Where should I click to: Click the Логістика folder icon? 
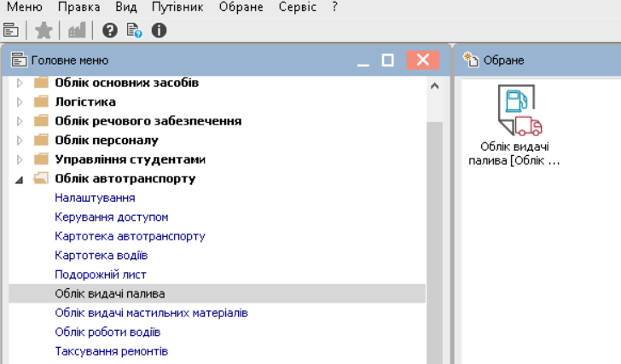(x=41, y=101)
